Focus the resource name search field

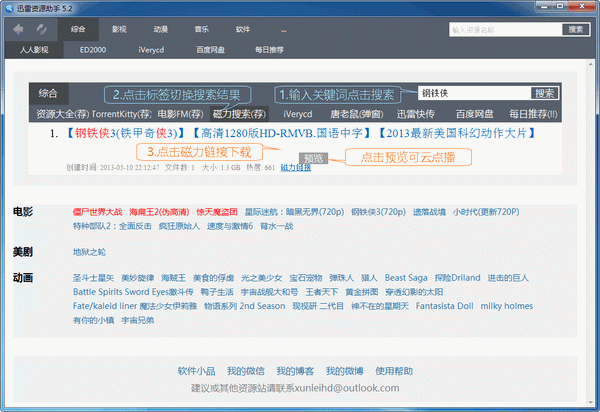coord(505,30)
